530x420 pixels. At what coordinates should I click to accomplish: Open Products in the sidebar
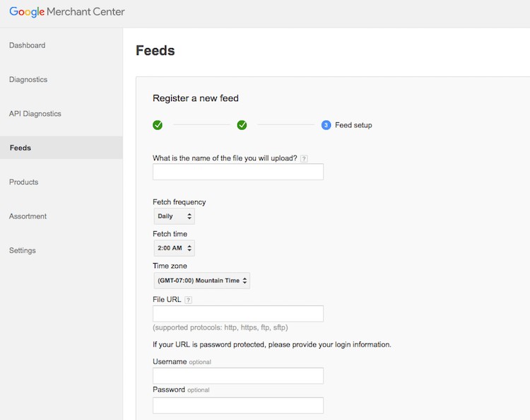[23, 182]
